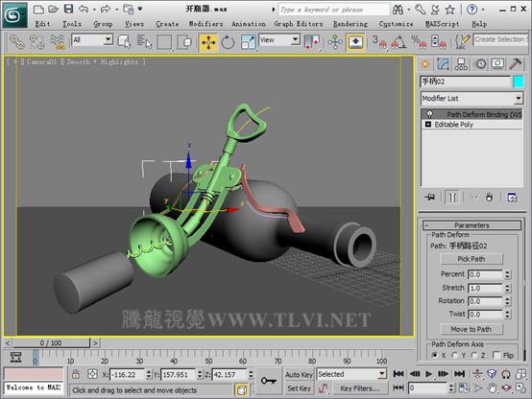Edit the object name field 手柄02
Screen dimensions: 532x399
(x=465, y=82)
